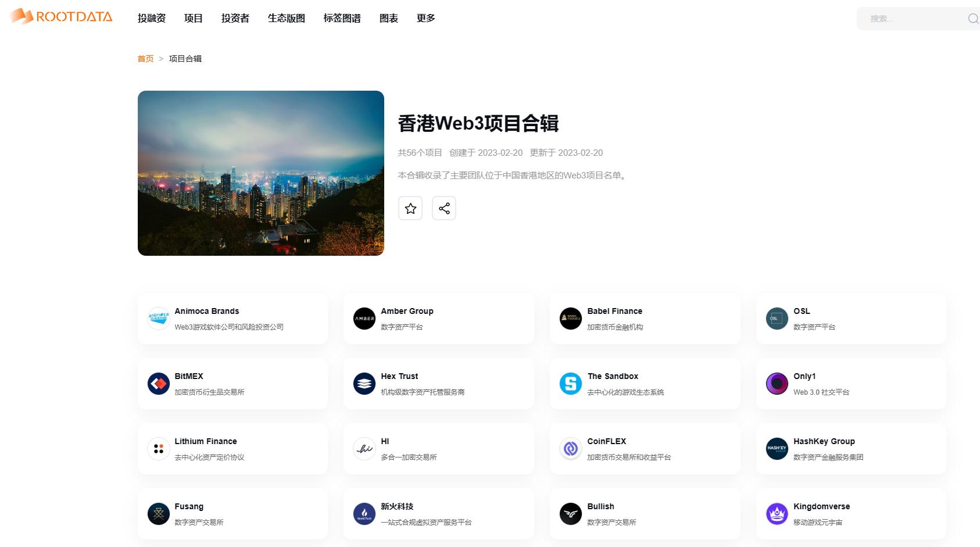The height and width of the screenshot is (547, 980).
Task: Star the 香港Web3项目合辑 collection
Action: (x=410, y=208)
